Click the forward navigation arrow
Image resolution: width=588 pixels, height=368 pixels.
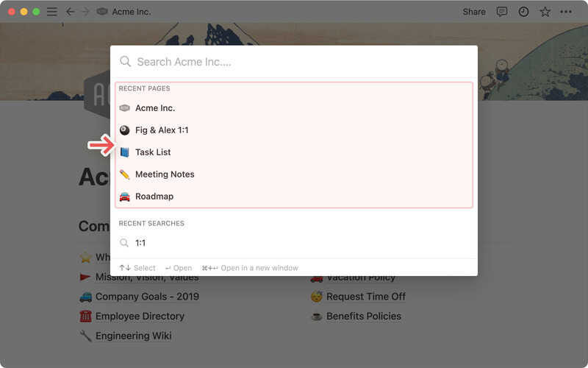[x=85, y=12]
